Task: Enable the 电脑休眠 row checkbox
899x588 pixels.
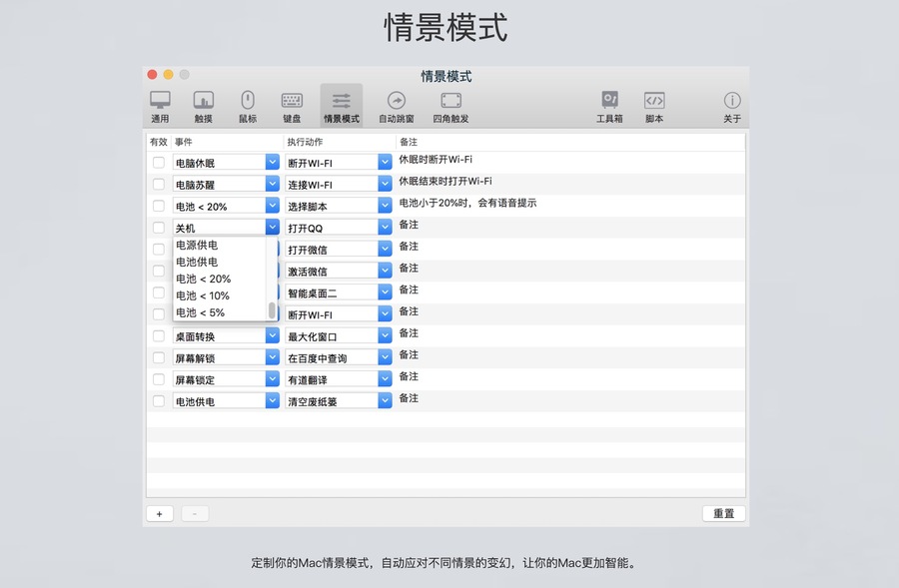Action: (x=159, y=163)
